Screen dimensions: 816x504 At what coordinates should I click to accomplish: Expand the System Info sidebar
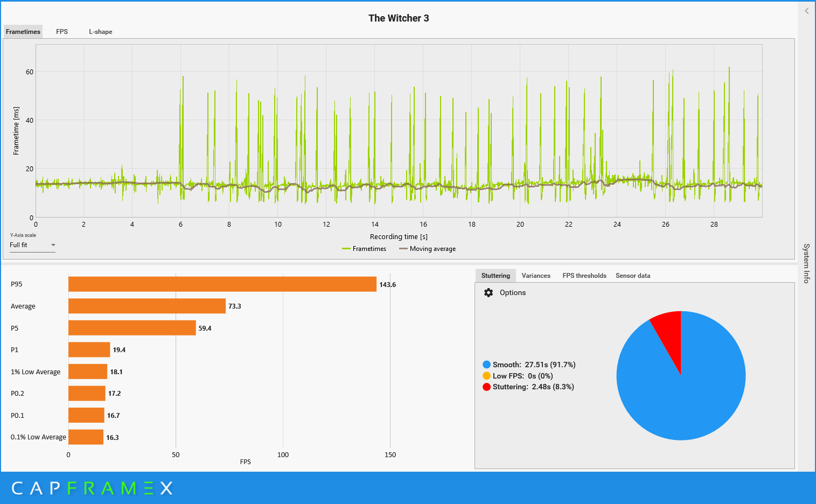(806, 263)
